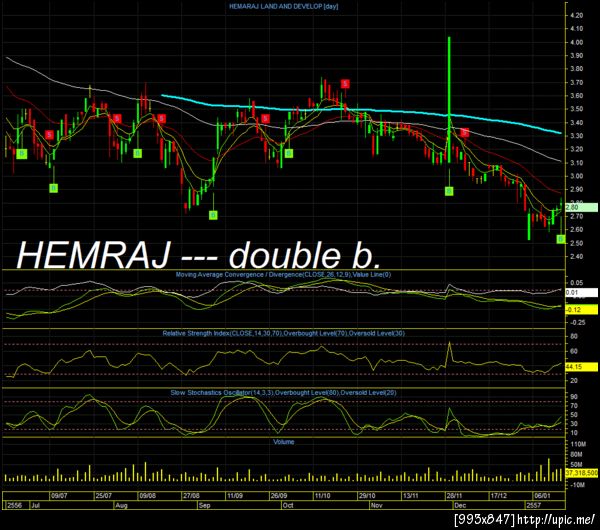
Task: Select the Relative Strength Index panel title
Action: click(284, 333)
